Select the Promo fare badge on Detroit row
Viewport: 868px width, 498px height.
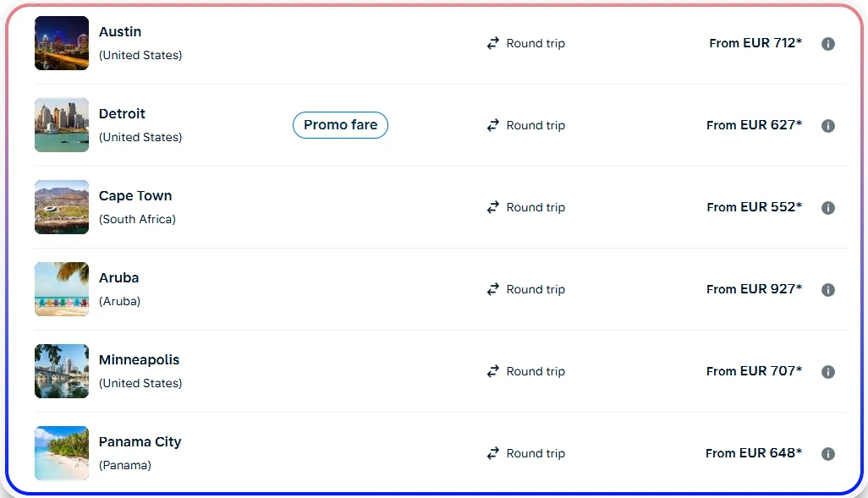point(340,124)
